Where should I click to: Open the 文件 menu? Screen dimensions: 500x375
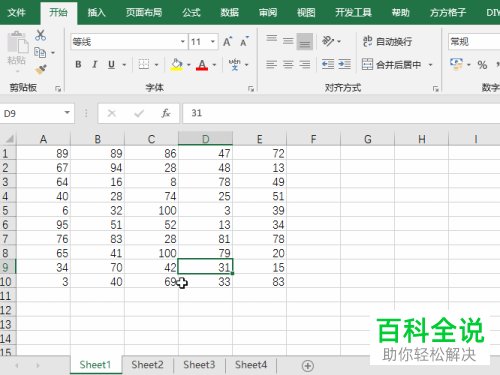pos(16,13)
